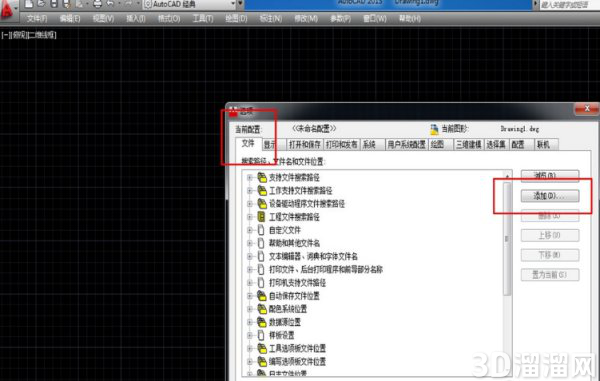Click the 添加(D)... button
Screen dimensions: 600x381
[x=550, y=196]
